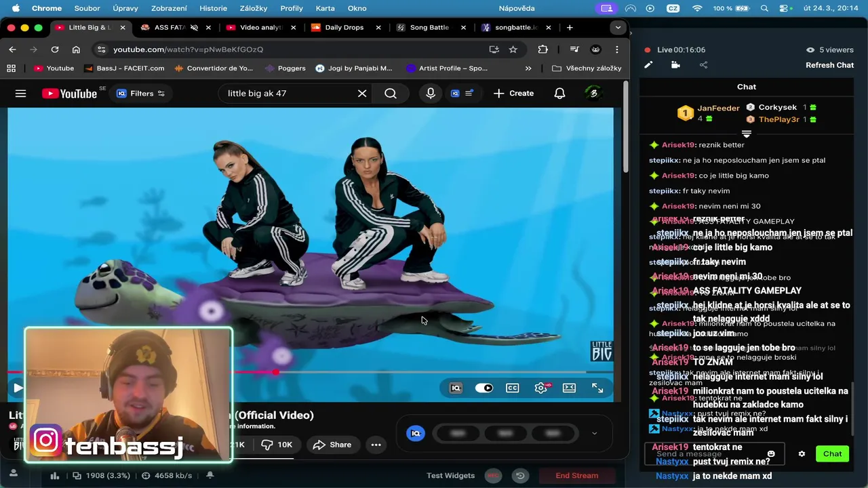This screenshot has height=488, width=868.
Task: Show the tab search dropdown arrow
Action: coord(617,27)
